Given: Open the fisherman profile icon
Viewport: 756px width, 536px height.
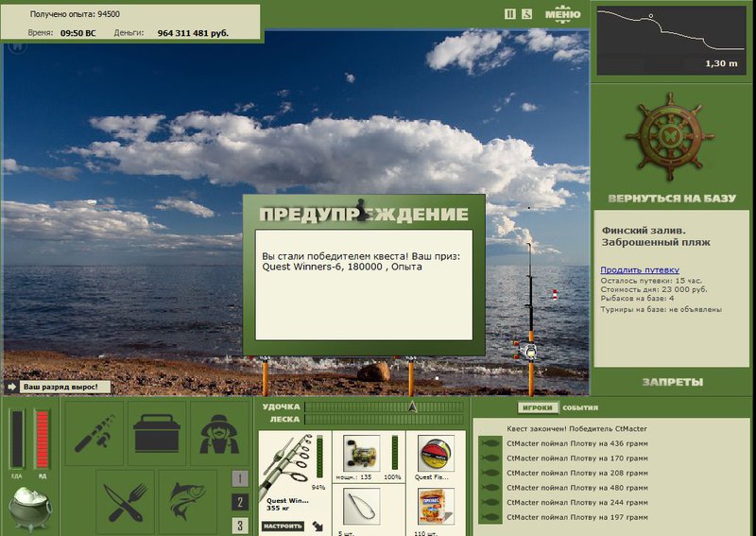Looking at the screenshot, I should (x=219, y=434).
